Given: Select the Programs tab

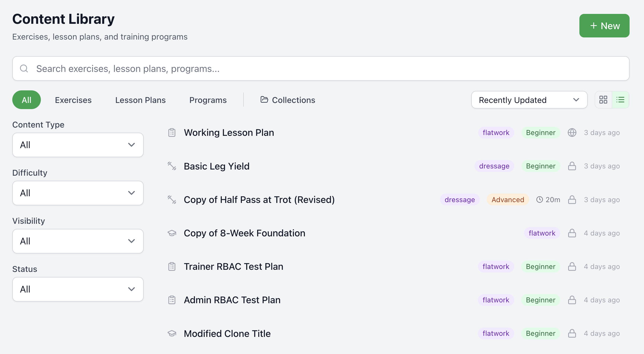Looking at the screenshot, I should point(208,100).
